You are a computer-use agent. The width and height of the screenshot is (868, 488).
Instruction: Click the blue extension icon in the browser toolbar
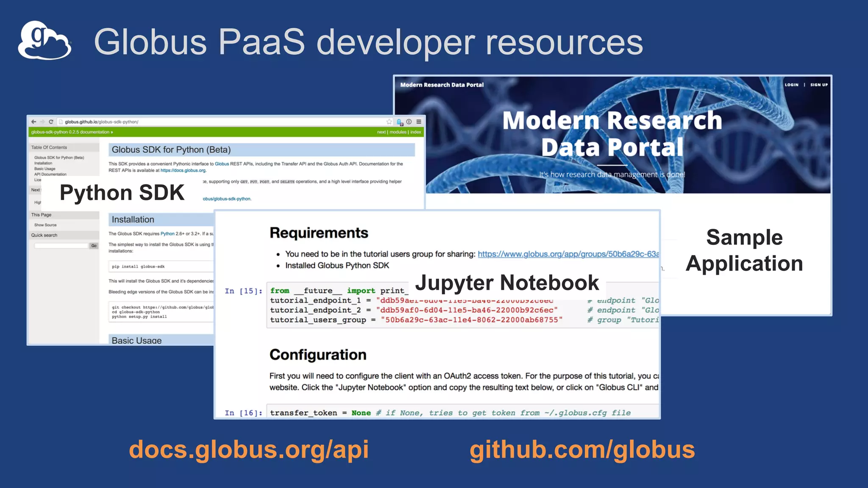(x=399, y=122)
